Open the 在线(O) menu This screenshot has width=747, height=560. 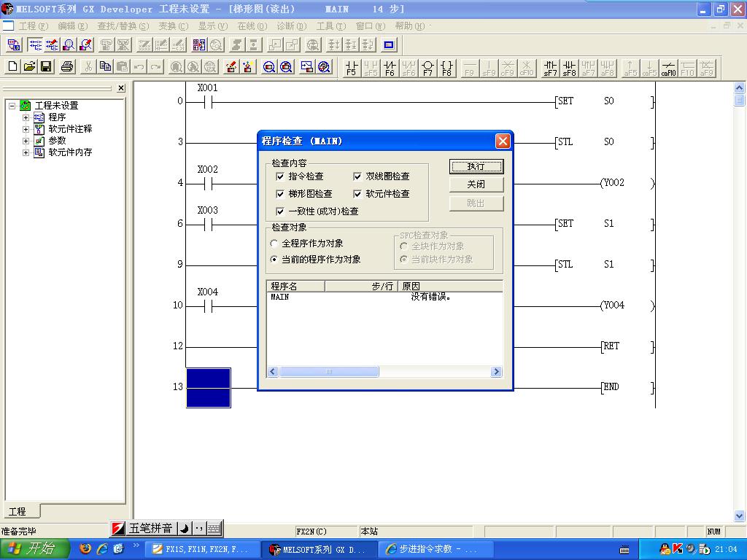252,26
